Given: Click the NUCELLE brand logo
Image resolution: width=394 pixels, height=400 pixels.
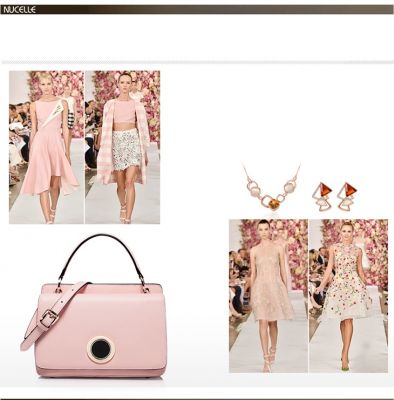Looking at the screenshot, I should pos(19,10).
